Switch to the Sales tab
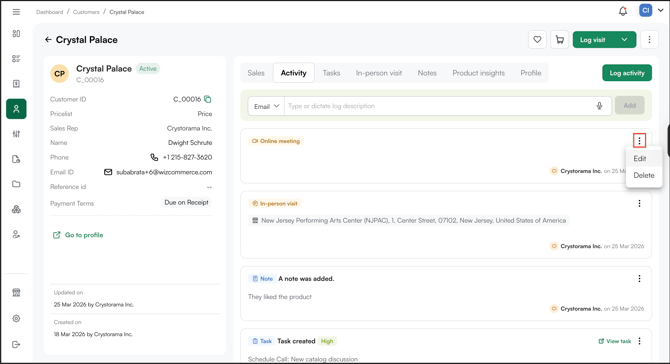The image size is (670, 364). pos(256,73)
